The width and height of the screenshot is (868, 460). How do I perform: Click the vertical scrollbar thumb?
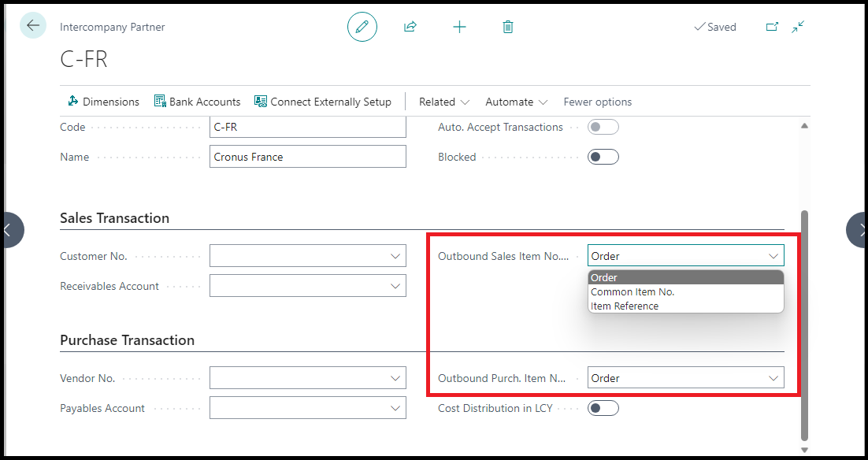[804, 325]
